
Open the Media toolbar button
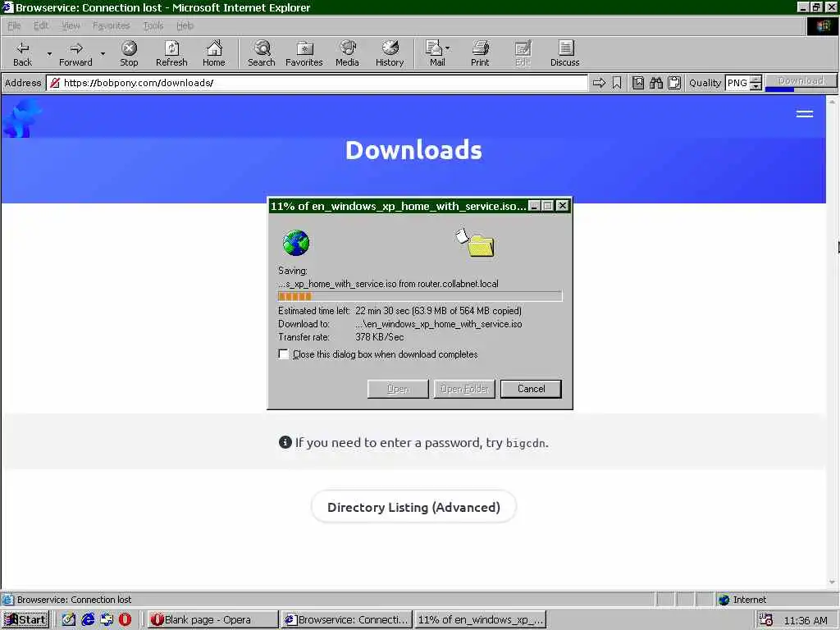[x=347, y=53]
